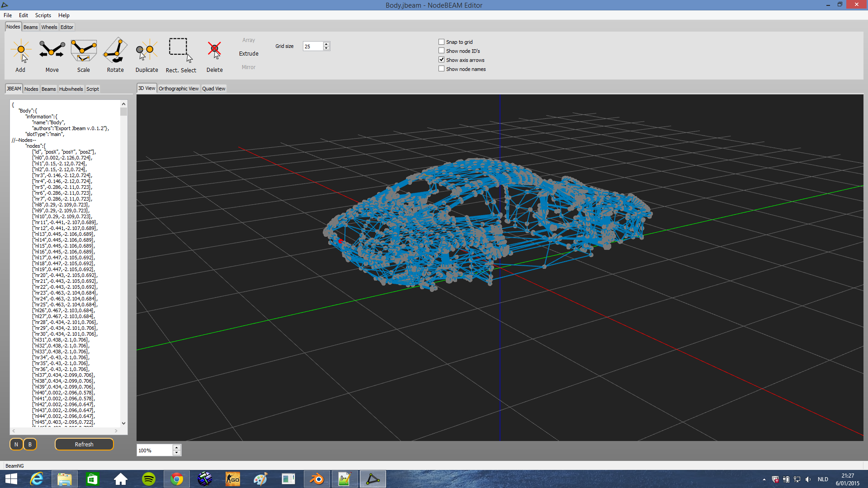Select the Delete node tool

[215, 55]
